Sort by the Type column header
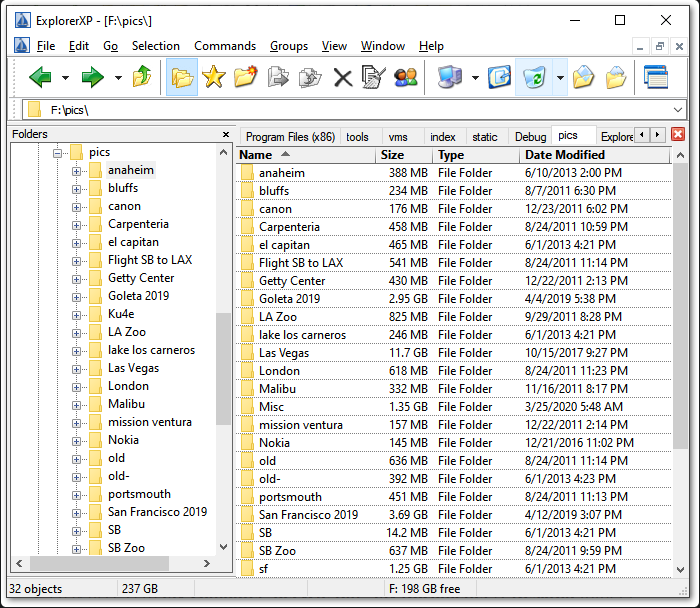The height and width of the screenshot is (608, 700). (x=476, y=155)
